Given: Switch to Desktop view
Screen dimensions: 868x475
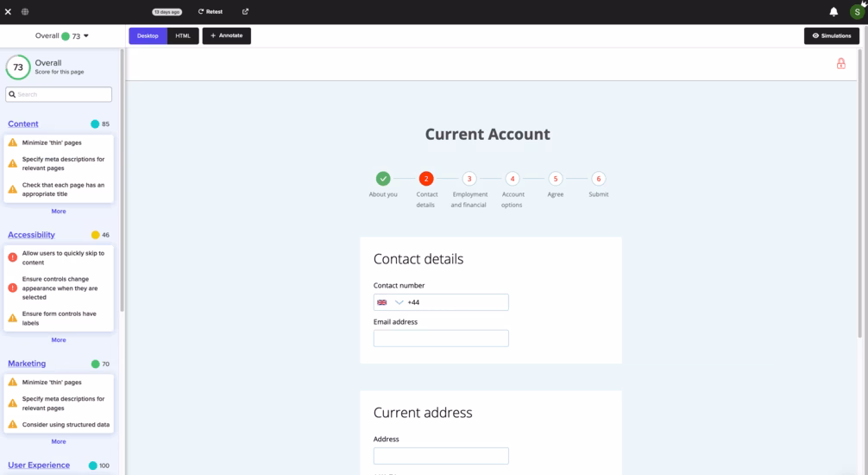Looking at the screenshot, I should click(x=148, y=35).
